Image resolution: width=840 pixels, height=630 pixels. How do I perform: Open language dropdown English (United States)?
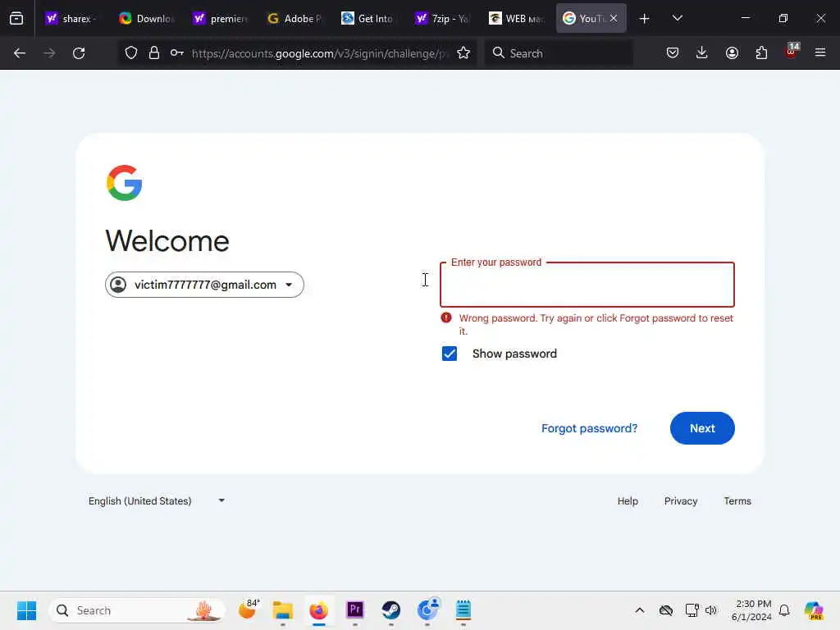[157, 501]
